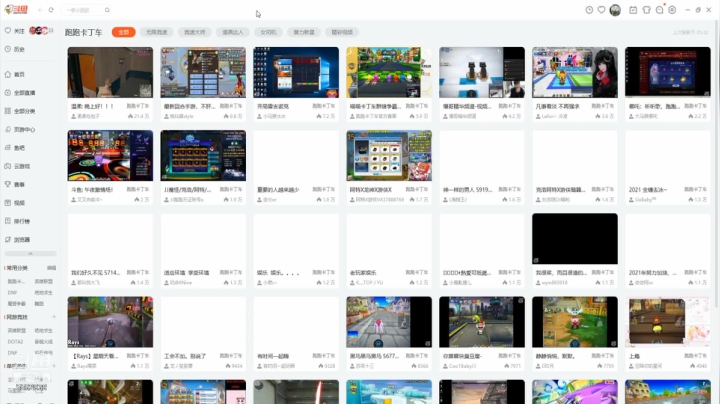Open the 英雄联盟 link under 常用分类
The width and height of the screenshot is (720, 404).
44,281
